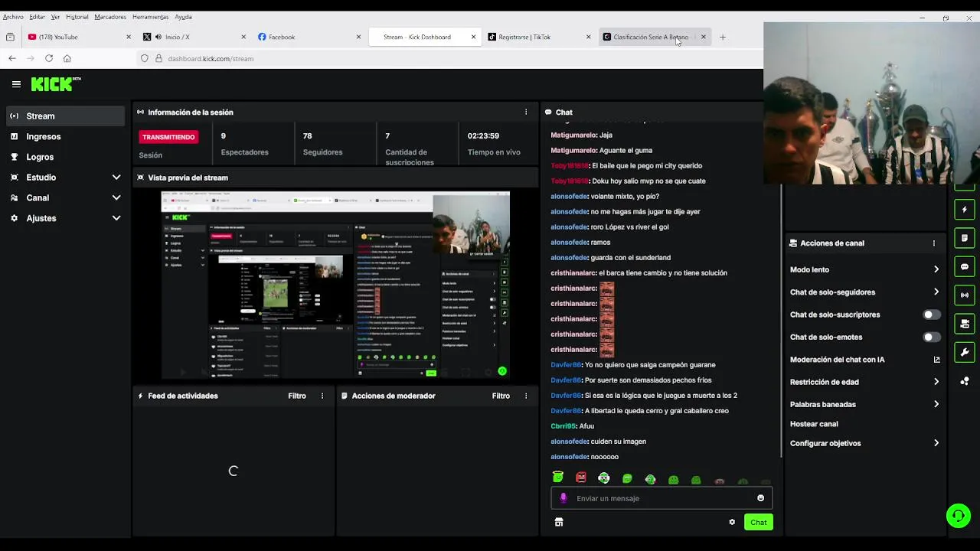Viewport: 980px width, 551px height.
Task: Open a new browser tab
Action: point(722,37)
